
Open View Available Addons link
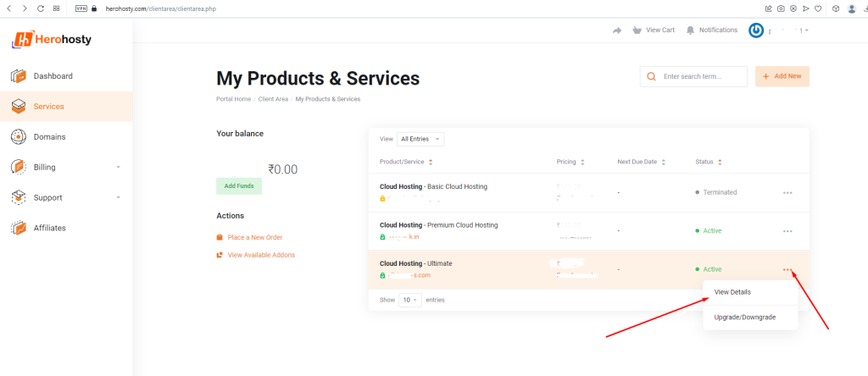pyautogui.click(x=261, y=255)
